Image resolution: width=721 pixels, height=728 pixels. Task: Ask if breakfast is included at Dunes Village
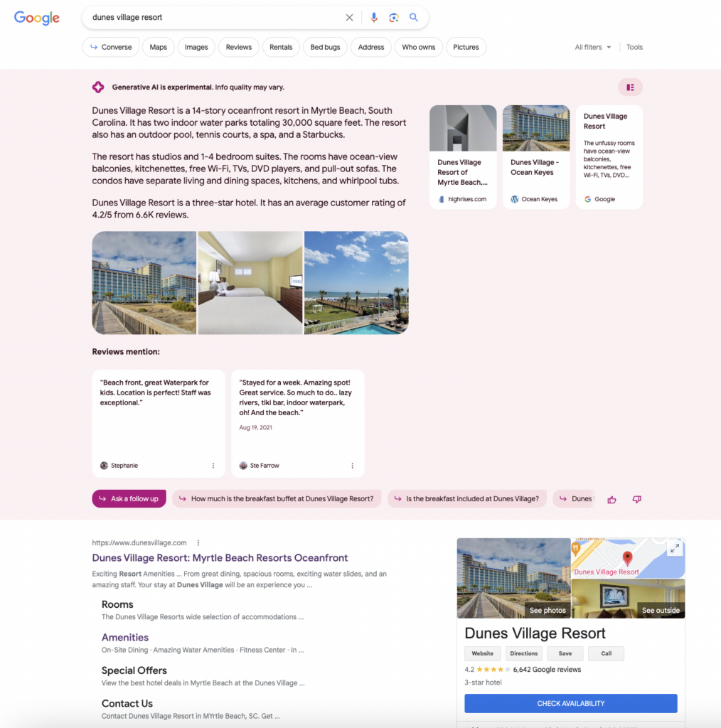click(x=466, y=498)
